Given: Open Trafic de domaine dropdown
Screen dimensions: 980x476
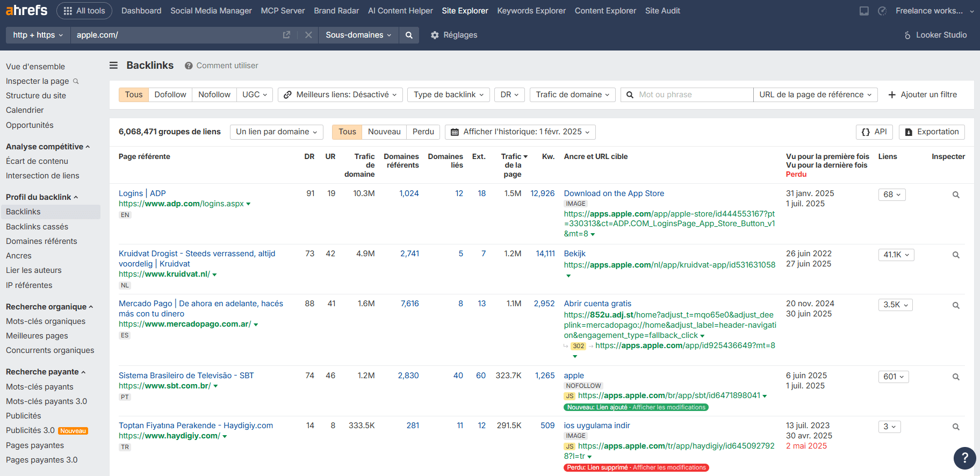Looking at the screenshot, I should (x=573, y=95).
